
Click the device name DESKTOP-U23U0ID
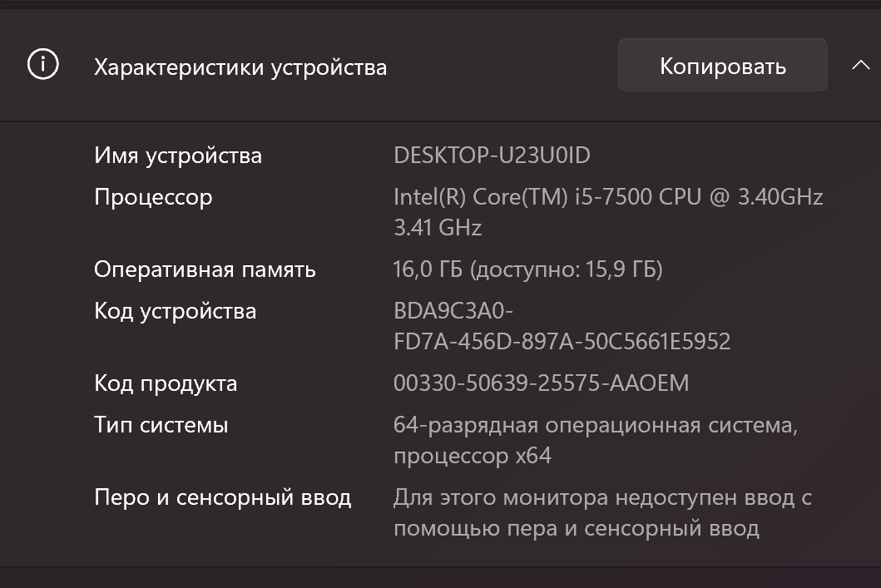[x=492, y=156]
